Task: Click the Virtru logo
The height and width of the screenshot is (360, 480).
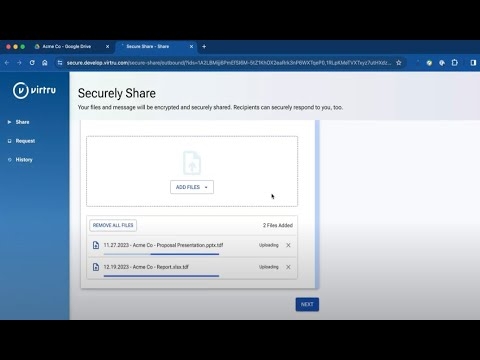Action: click(x=34, y=90)
